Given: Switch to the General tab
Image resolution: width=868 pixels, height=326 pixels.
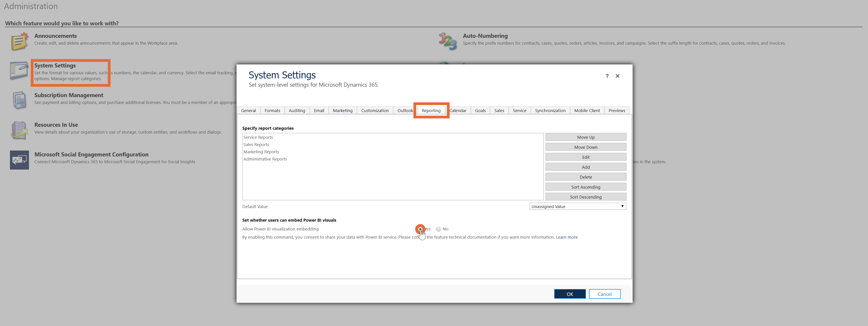Looking at the screenshot, I should 249,110.
